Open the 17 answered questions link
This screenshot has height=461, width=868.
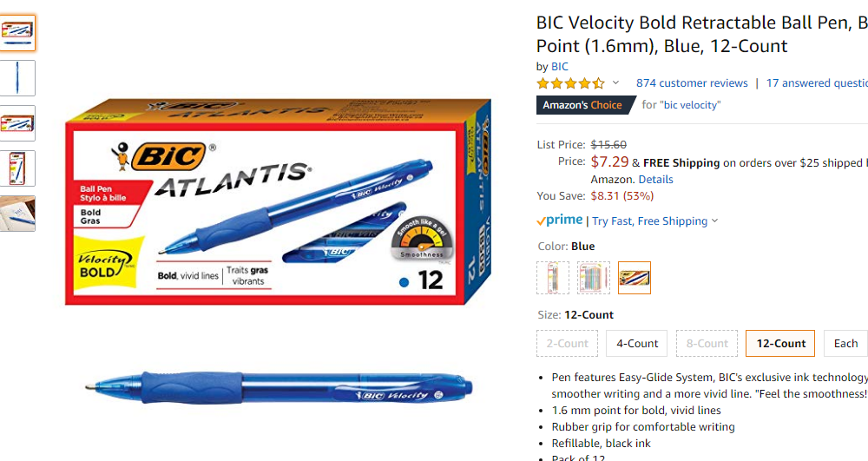(x=817, y=83)
